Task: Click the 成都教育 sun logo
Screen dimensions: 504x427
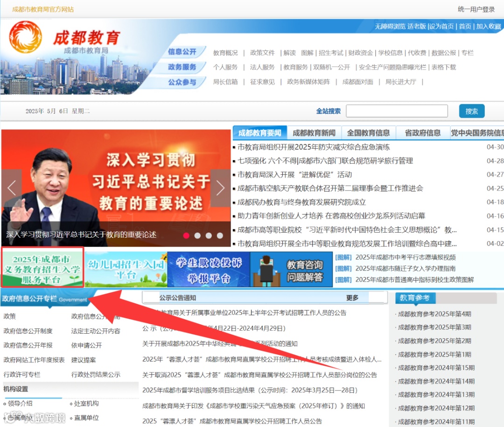Action: [x=25, y=37]
